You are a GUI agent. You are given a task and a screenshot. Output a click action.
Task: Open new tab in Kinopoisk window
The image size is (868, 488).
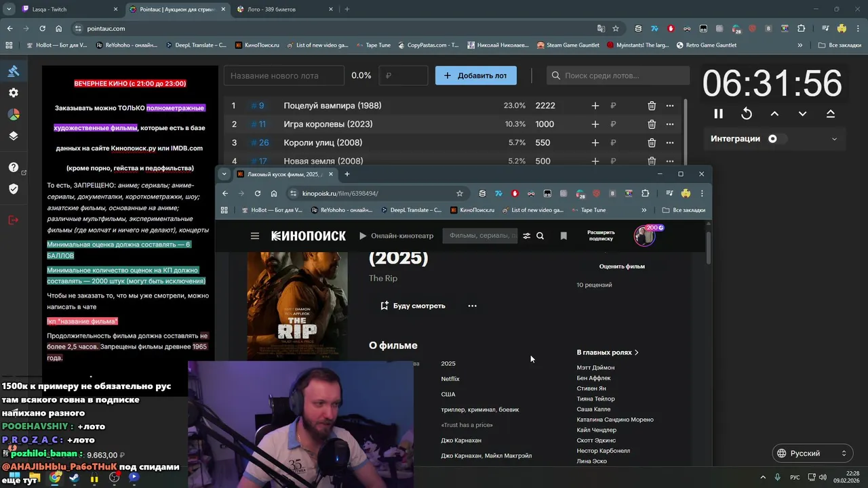(x=347, y=174)
